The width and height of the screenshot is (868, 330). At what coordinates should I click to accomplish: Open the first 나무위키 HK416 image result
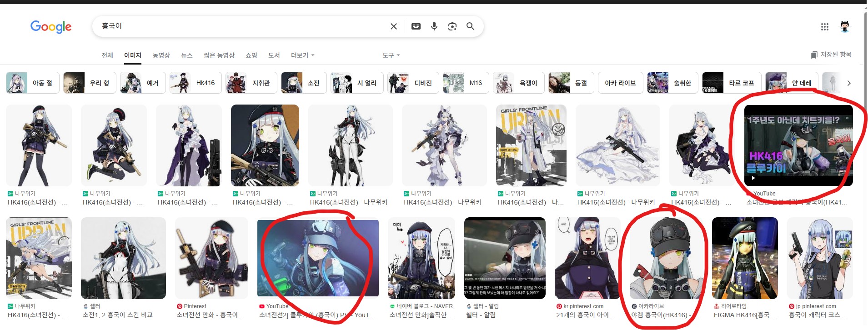click(39, 145)
